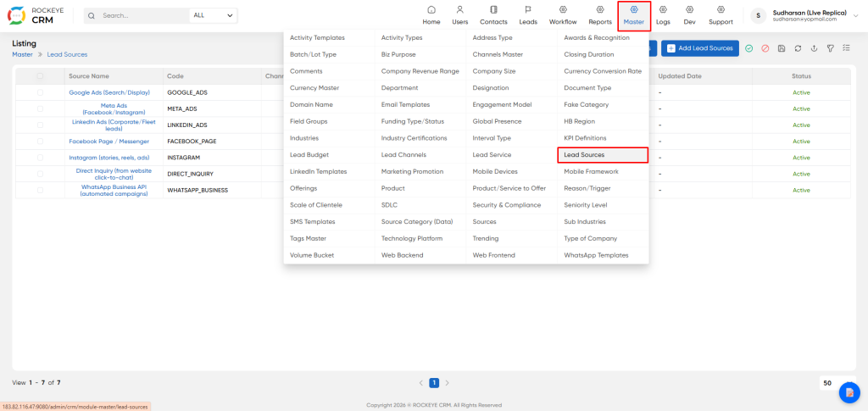Sort by the Updated Date column header

[x=680, y=76]
